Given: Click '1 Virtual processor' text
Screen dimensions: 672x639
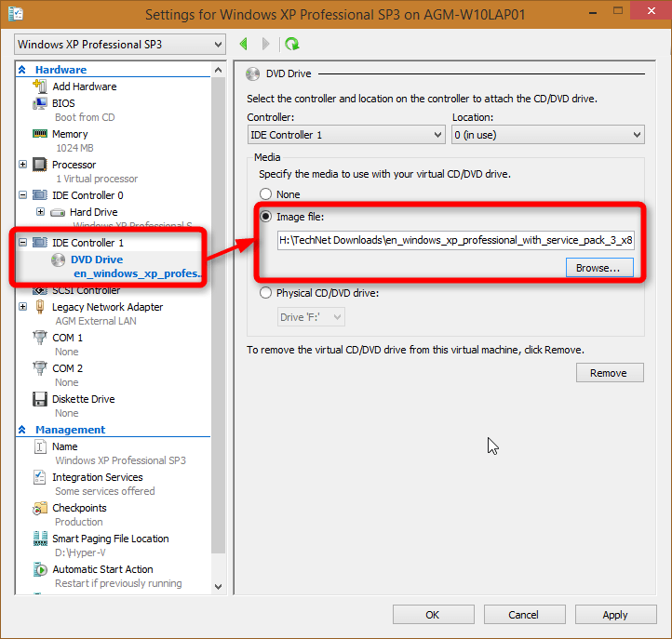Looking at the screenshot, I should coord(97,179).
